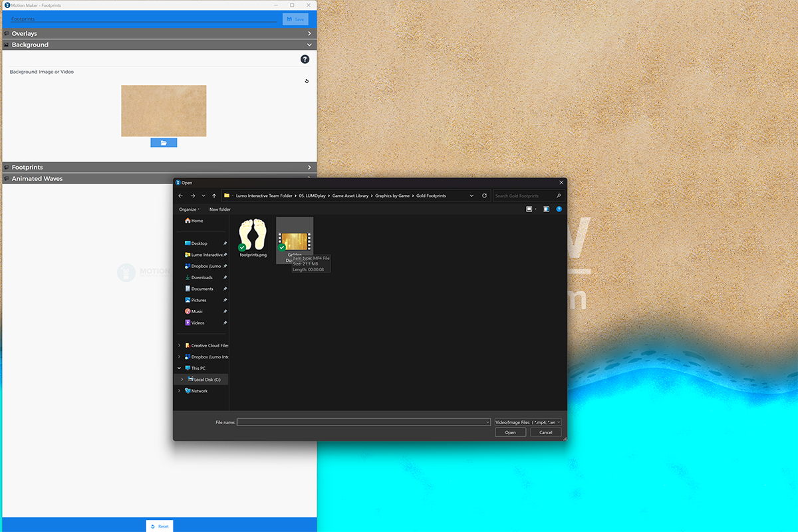Expand the Network tree node
The height and width of the screenshot is (532, 798).
coord(178,391)
